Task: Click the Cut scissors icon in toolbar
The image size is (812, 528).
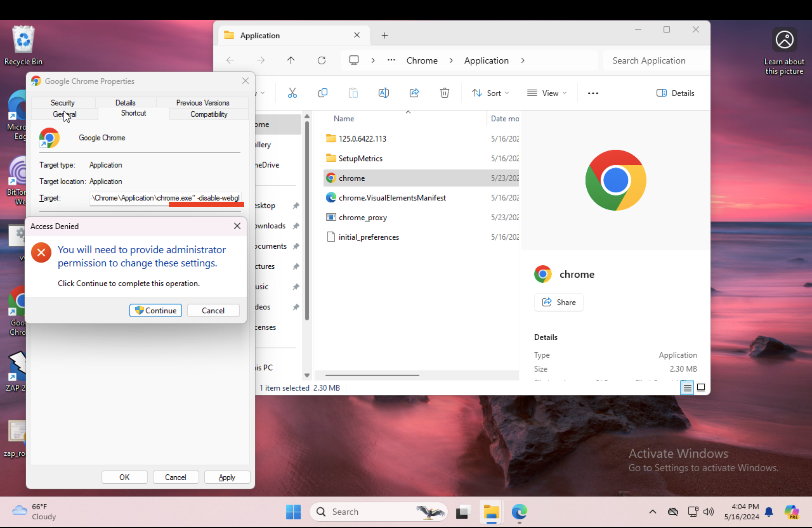Action: [x=292, y=93]
